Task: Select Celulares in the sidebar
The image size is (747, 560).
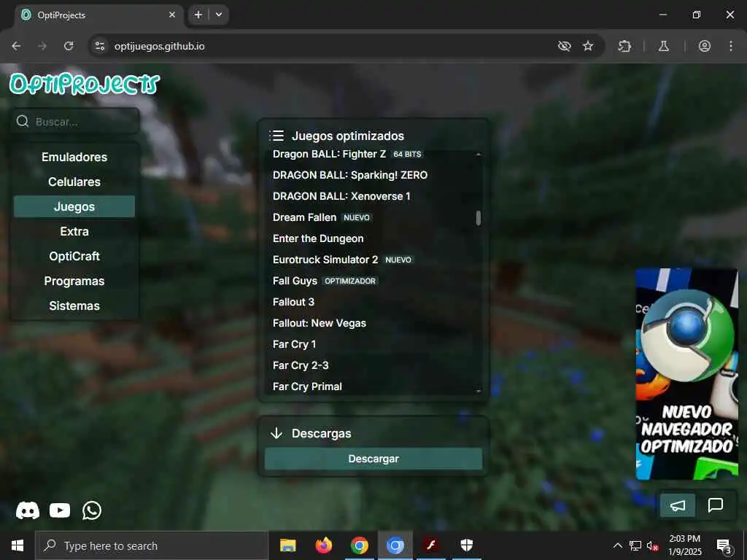Action: click(x=74, y=182)
